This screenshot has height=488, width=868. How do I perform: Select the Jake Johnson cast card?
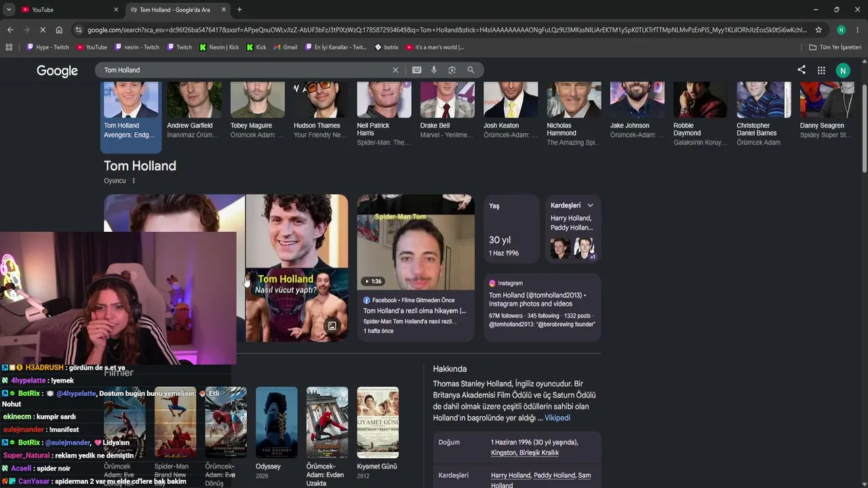[x=637, y=111]
